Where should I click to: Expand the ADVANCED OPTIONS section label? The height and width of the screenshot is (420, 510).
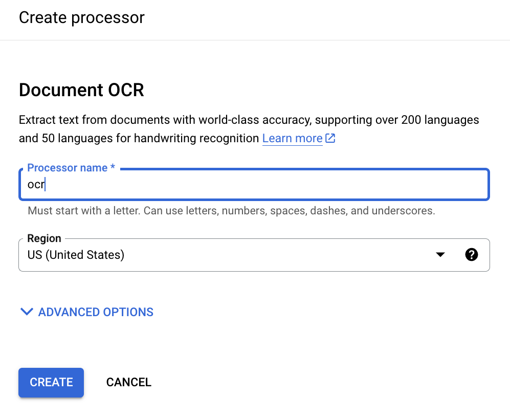96,312
